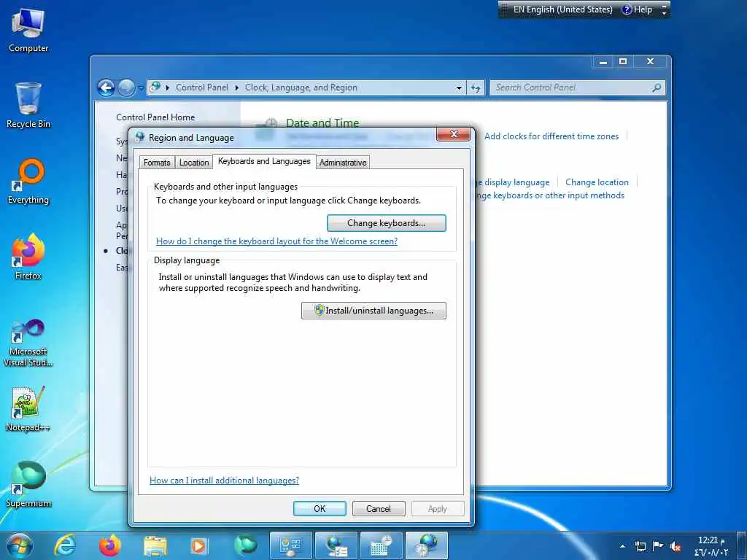
Task: Click Show desktop strip at taskbar end
Action: (x=742, y=545)
